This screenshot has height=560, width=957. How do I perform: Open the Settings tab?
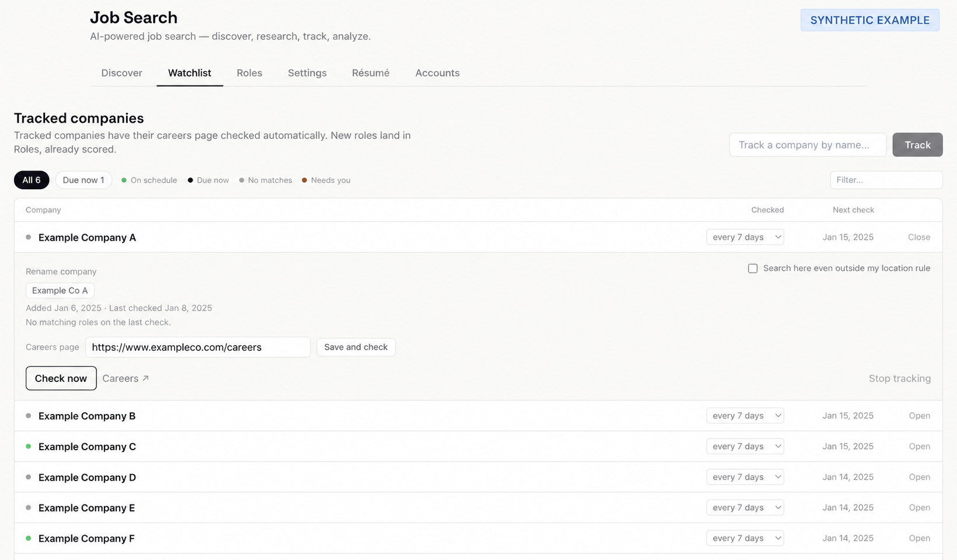click(x=307, y=73)
